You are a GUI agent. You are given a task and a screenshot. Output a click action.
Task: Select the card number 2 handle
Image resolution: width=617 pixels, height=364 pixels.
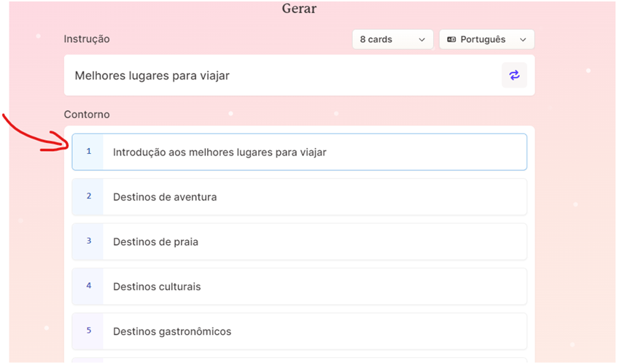click(x=88, y=197)
